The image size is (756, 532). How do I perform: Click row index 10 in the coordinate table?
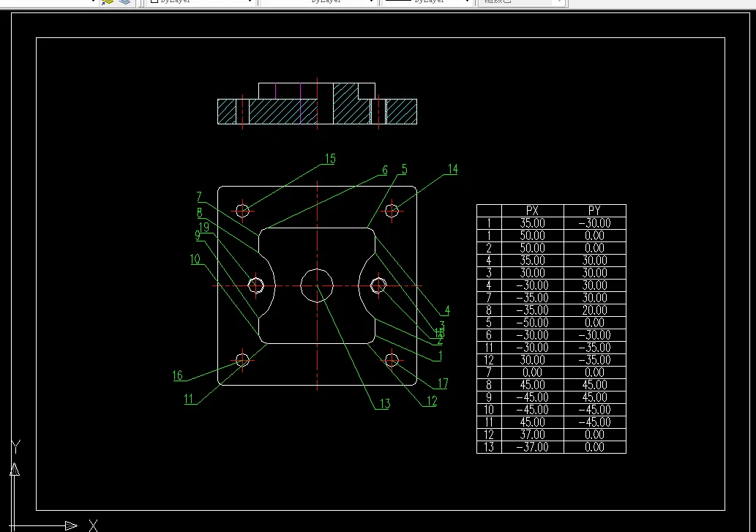[489, 410]
